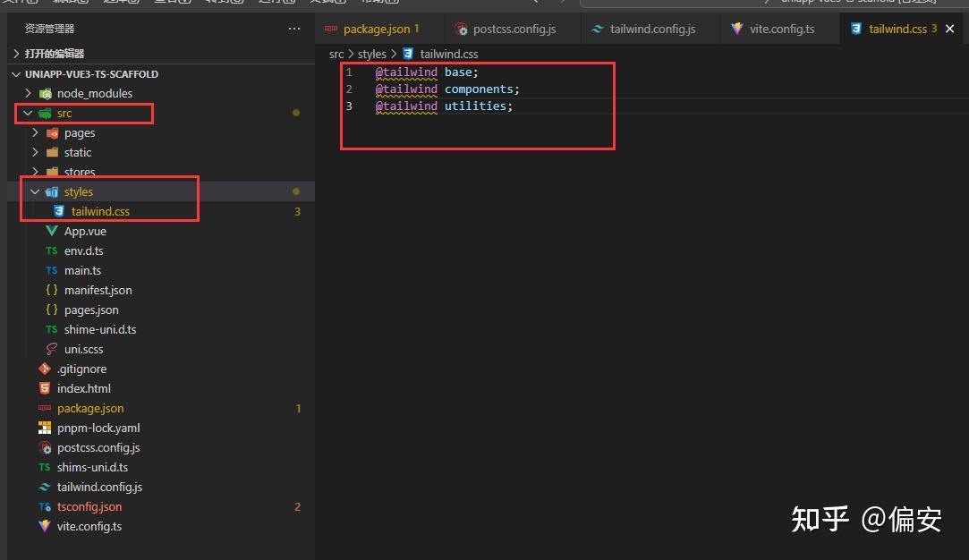Open the explorer more actions ellipsis menu
The width and height of the screenshot is (969, 560).
point(294,29)
